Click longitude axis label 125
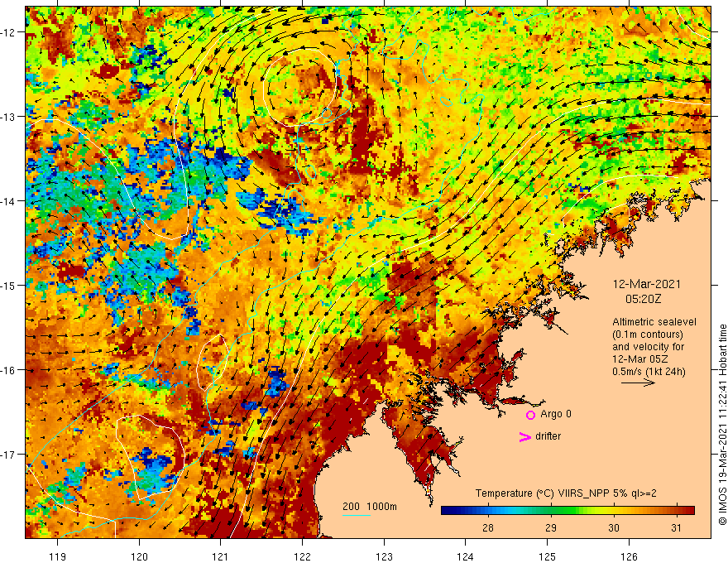Image resolution: width=728 pixels, height=563 pixels. coord(548,556)
